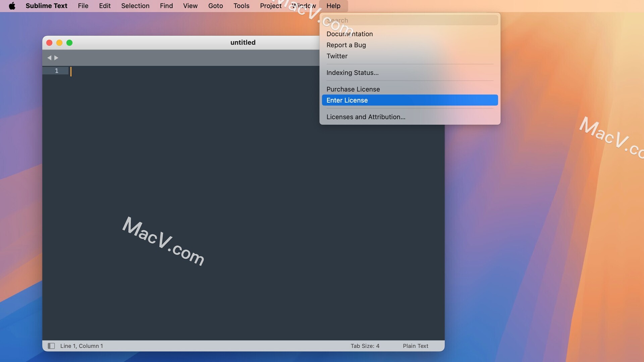
Task: Close the open Help menu
Action: 333,6
